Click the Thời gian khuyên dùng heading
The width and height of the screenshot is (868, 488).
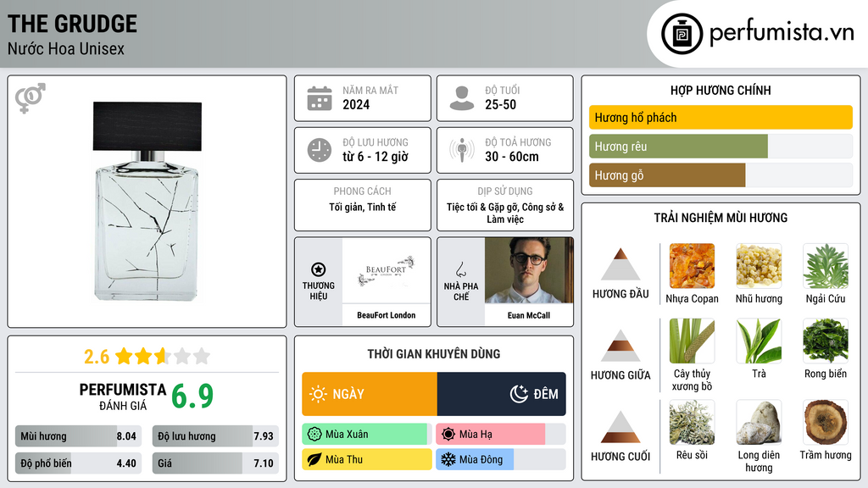[x=433, y=354]
